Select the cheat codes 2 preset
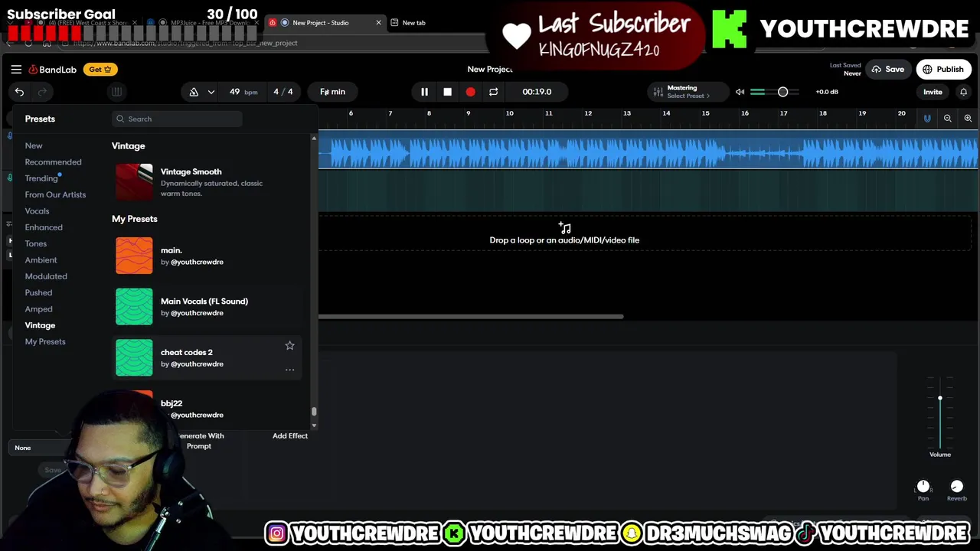Screen dimensions: 980x551 tap(207, 357)
